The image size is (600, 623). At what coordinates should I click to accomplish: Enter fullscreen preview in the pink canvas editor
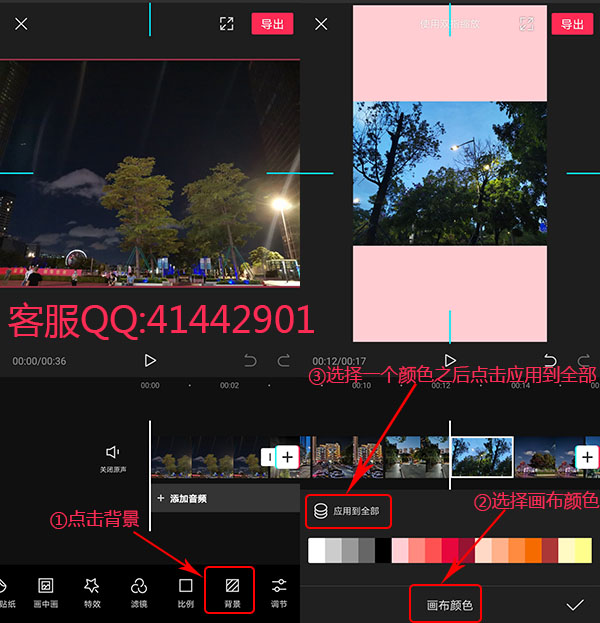click(527, 24)
